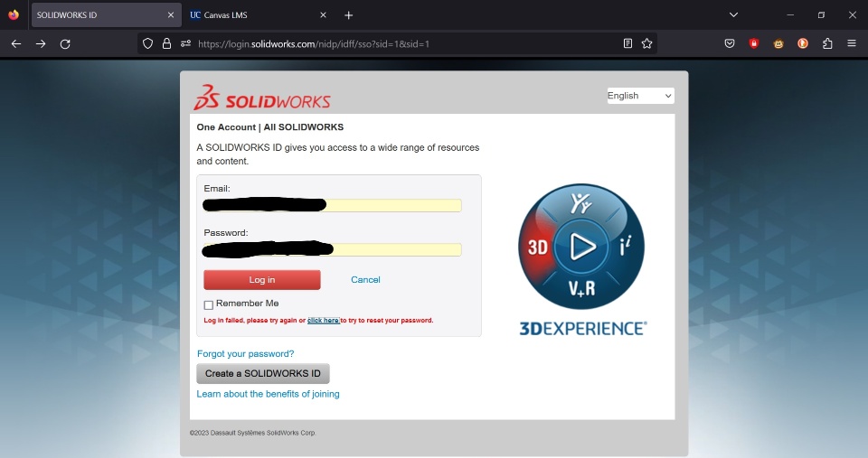This screenshot has height=458, width=868.
Task: Bookmark this page with the star
Action: pos(646,43)
